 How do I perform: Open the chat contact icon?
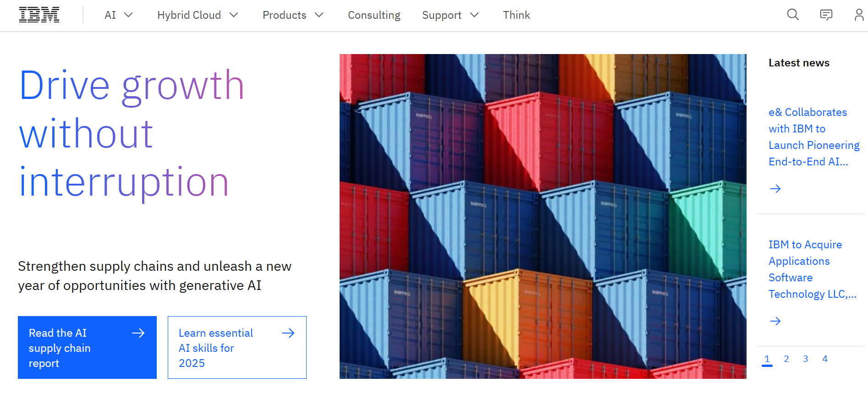pyautogui.click(x=826, y=15)
